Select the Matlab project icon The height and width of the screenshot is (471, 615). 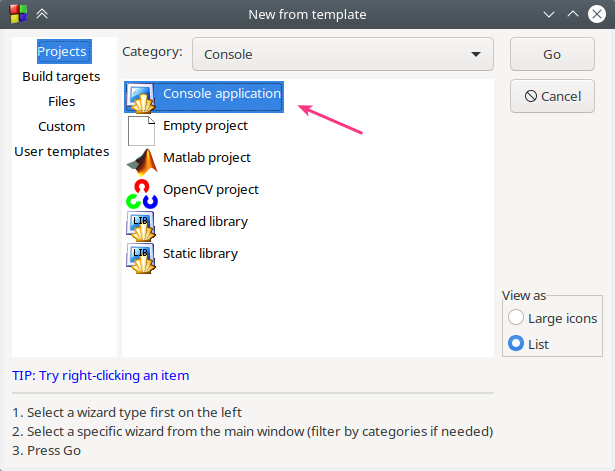(x=141, y=160)
